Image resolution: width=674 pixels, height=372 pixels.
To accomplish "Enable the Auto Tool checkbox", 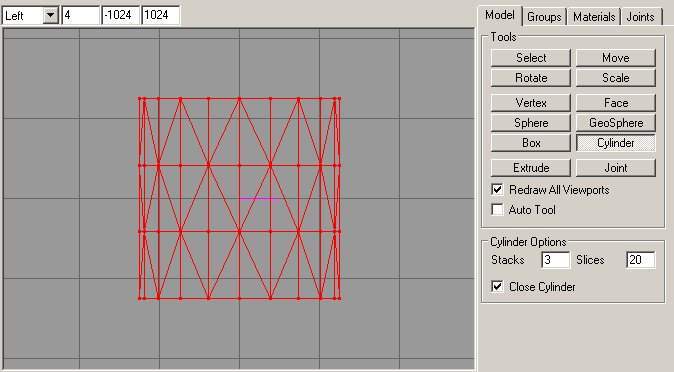I will (497, 209).
